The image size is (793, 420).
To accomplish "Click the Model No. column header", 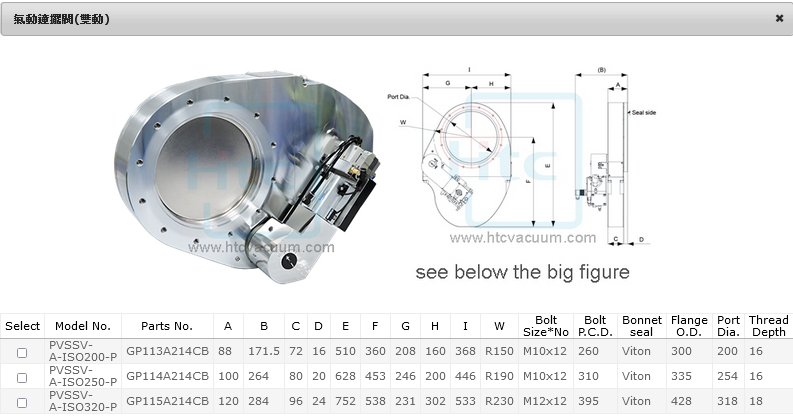I will point(83,326).
